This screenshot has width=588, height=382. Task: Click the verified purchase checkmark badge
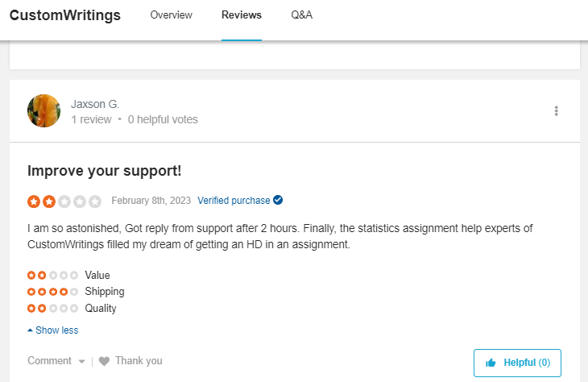(x=278, y=200)
